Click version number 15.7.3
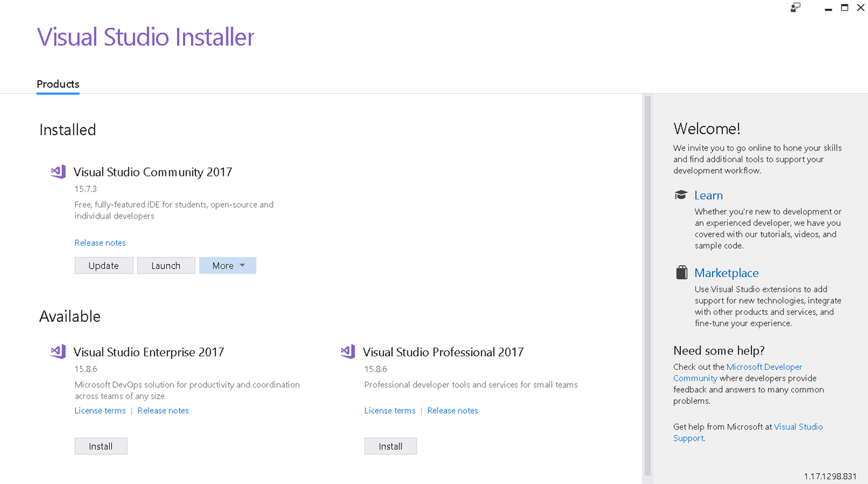This screenshot has width=868, height=484. (x=85, y=189)
